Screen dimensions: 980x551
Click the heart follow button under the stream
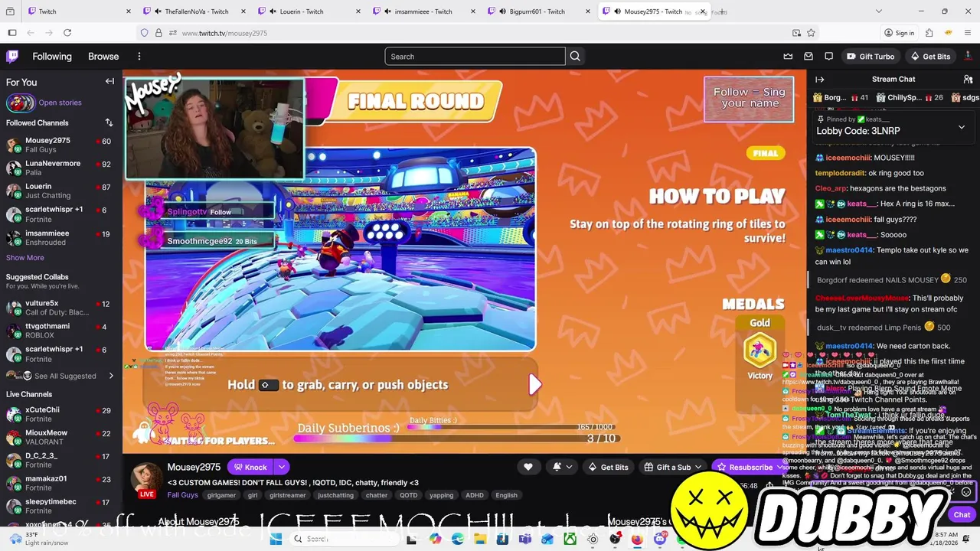pos(528,467)
